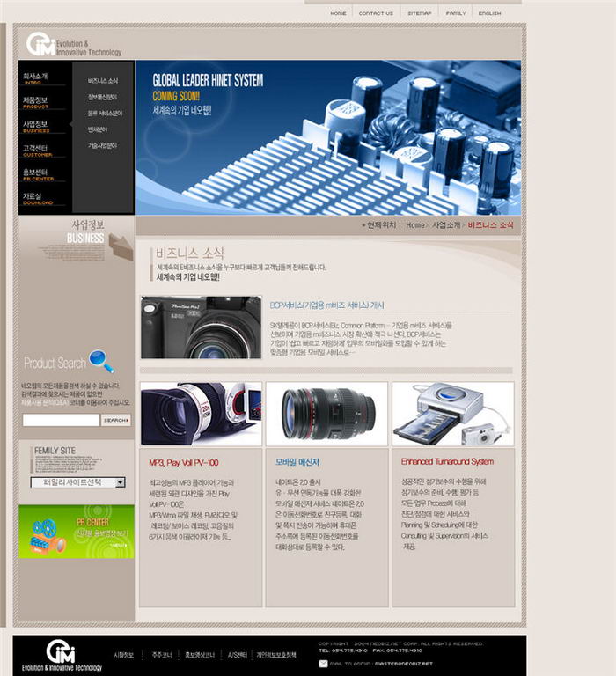This screenshot has height=676, width=616.
Task: Open the video camcorder product thumbnail
Action: pyautogui.click(x=201, y=413)
